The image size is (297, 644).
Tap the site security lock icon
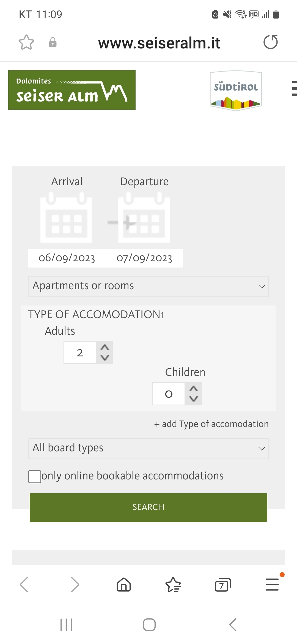(53, 42)
